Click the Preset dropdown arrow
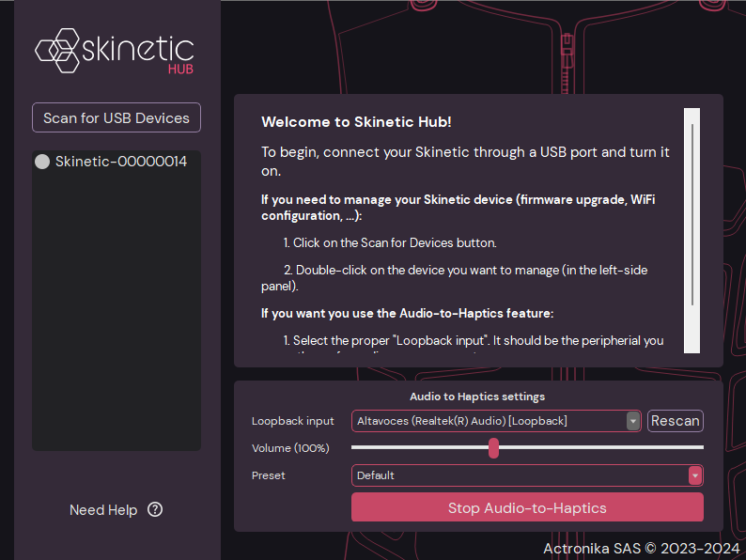The width and height of the screenshot is (746, 560). (695, 475)
